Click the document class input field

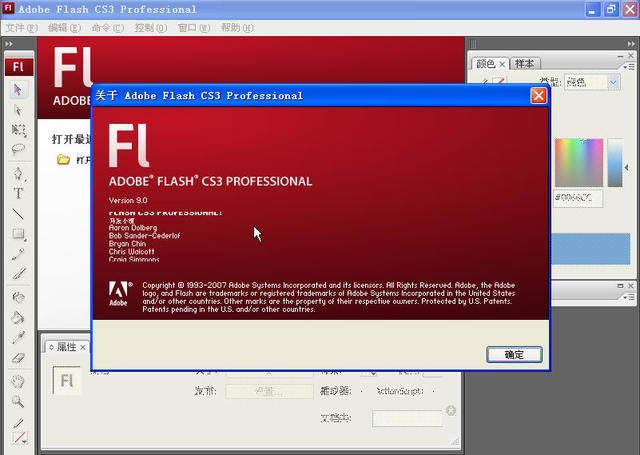pos(407,418)
